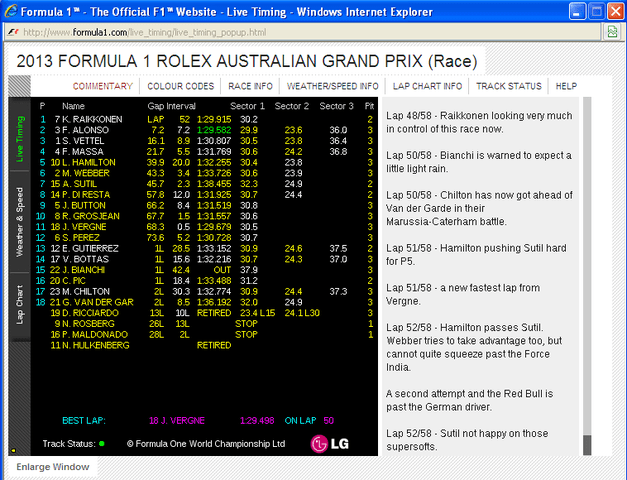Click the Enlarge Window link

click(53, 467)
